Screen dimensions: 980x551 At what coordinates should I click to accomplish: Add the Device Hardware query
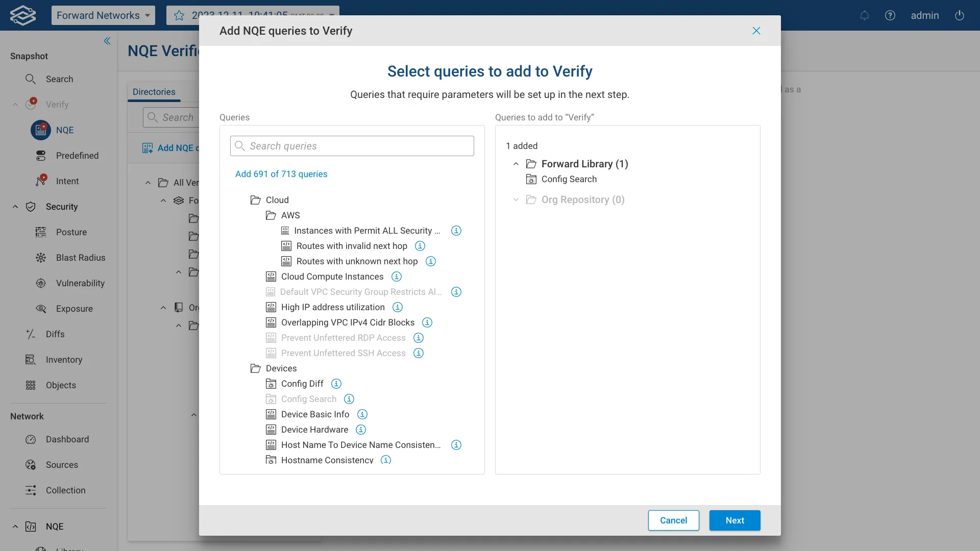(x=314, y=430)
